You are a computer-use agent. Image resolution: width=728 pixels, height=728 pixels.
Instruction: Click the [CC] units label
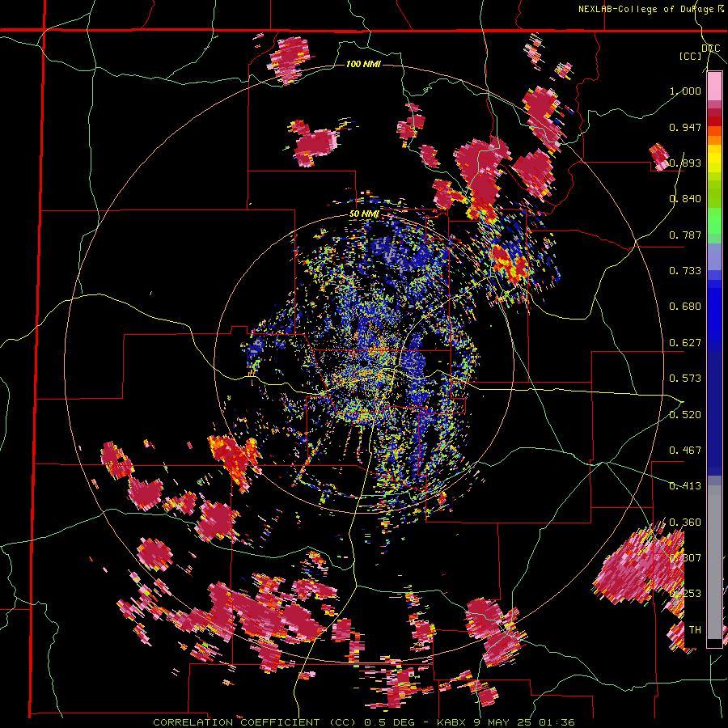[x=690, y=56]
